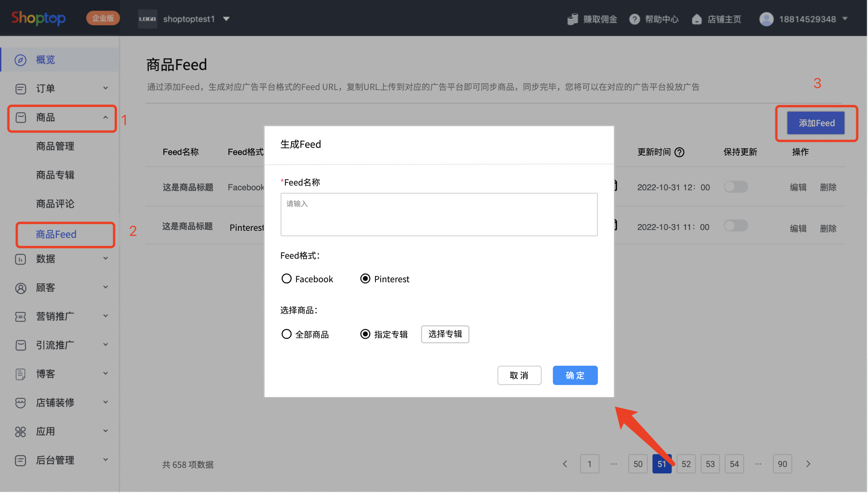Screen dimensions: 868x493
Task: Click the store homepage icon
Action: point(697,19)
